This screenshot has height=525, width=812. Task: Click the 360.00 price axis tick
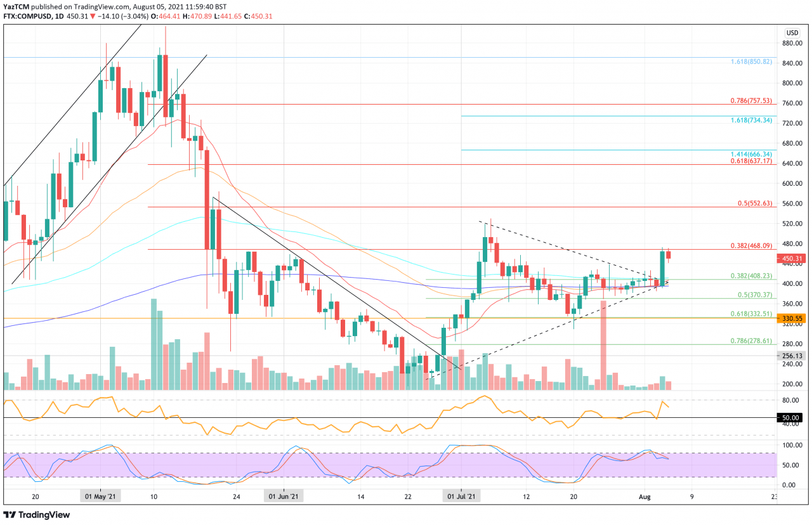click(x=793, y=304)
